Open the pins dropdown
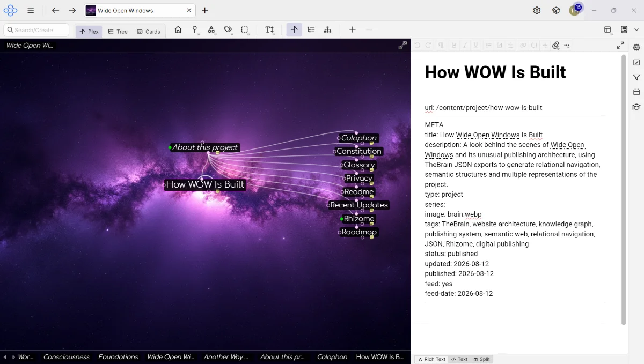 click(195, 31)
